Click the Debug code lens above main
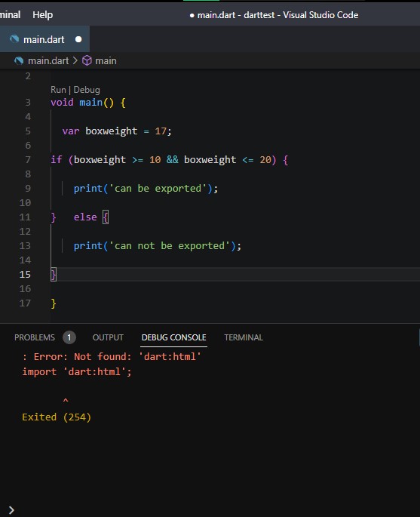 tap(87, 90)
